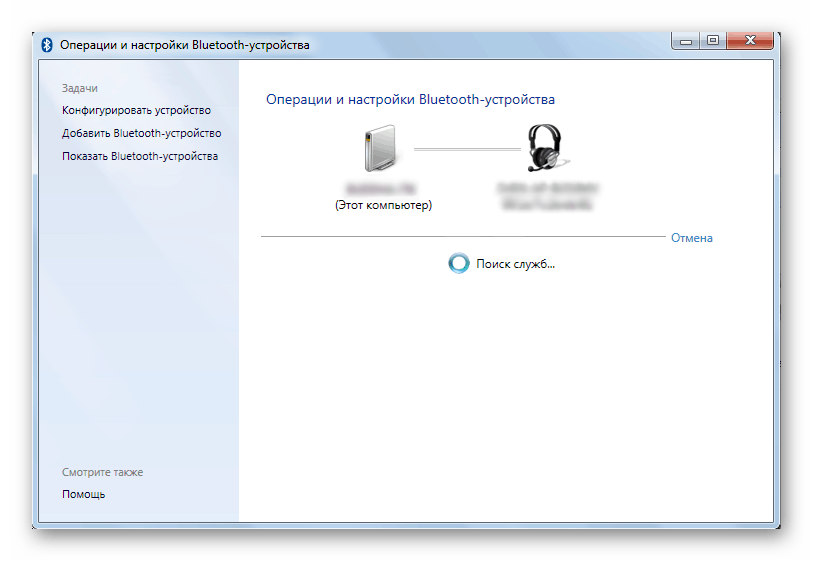Open Показать Bluetooth-устройства from tasks
The width and height of the screenshot is (813, 561).
click(139, 156)
